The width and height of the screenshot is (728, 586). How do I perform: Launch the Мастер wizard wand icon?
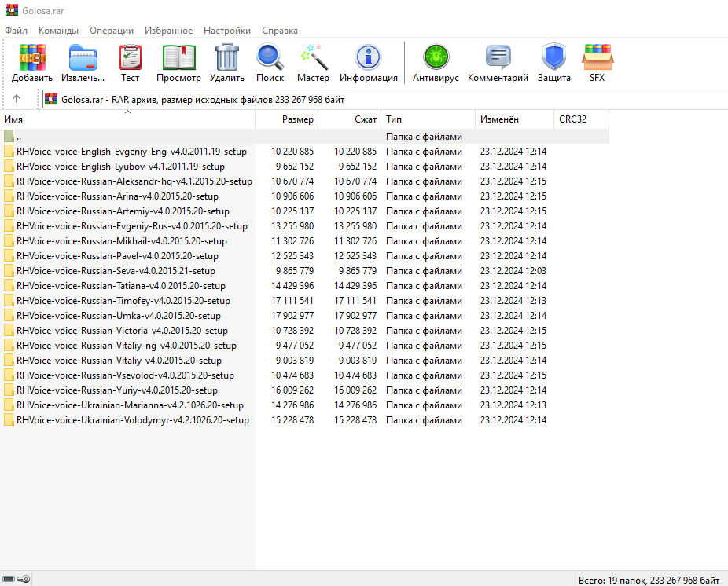tap(313, 58)
